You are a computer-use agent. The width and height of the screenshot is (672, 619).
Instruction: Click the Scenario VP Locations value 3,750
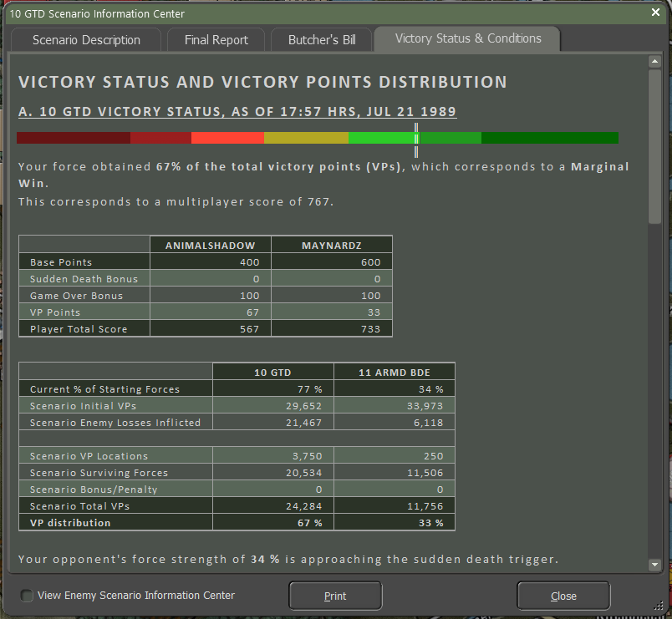tap(308, 456)
